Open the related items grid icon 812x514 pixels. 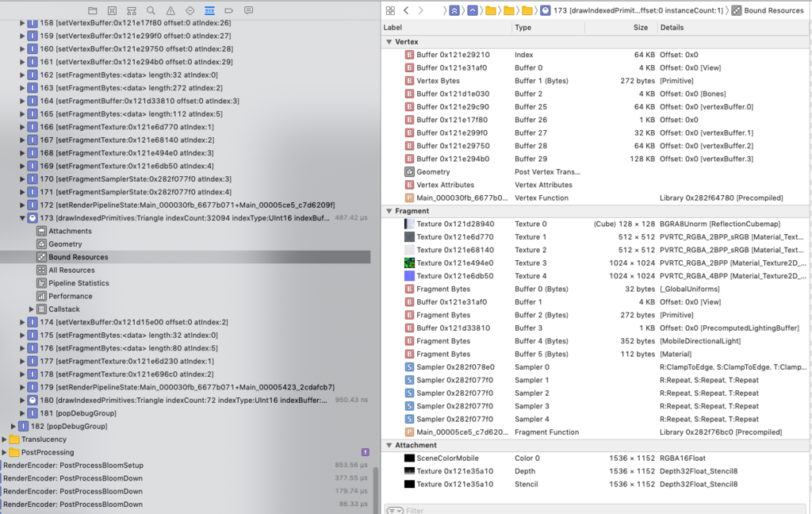(x=390, y=10)
